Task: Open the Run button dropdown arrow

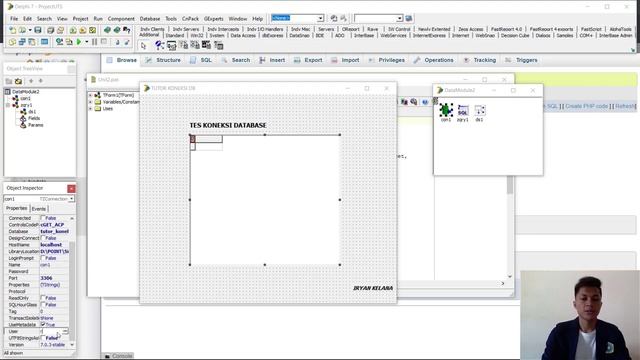Action: (x=87, y=42)
